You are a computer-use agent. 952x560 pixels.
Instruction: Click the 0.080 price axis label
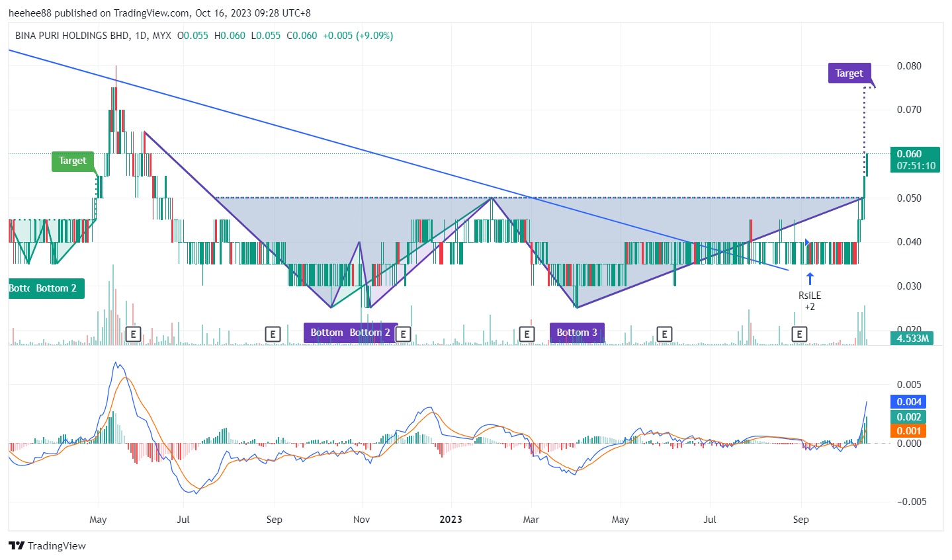click(909, 66)
